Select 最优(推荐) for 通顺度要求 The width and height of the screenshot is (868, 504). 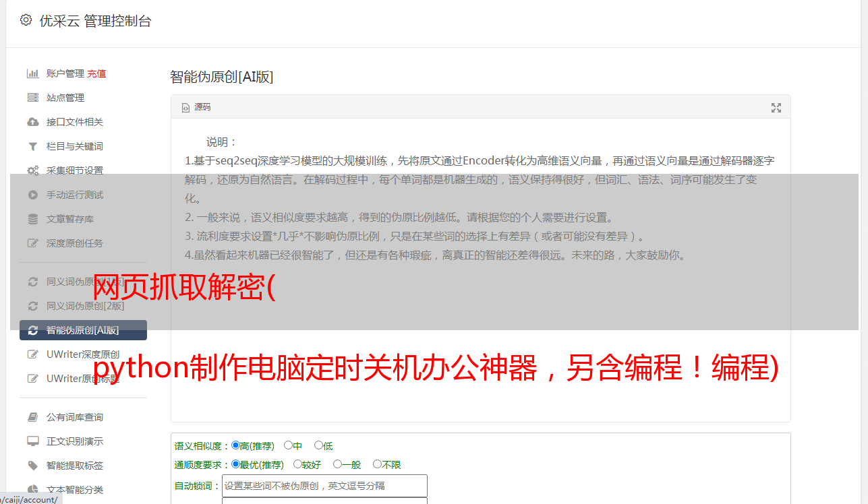coord(235,464)
